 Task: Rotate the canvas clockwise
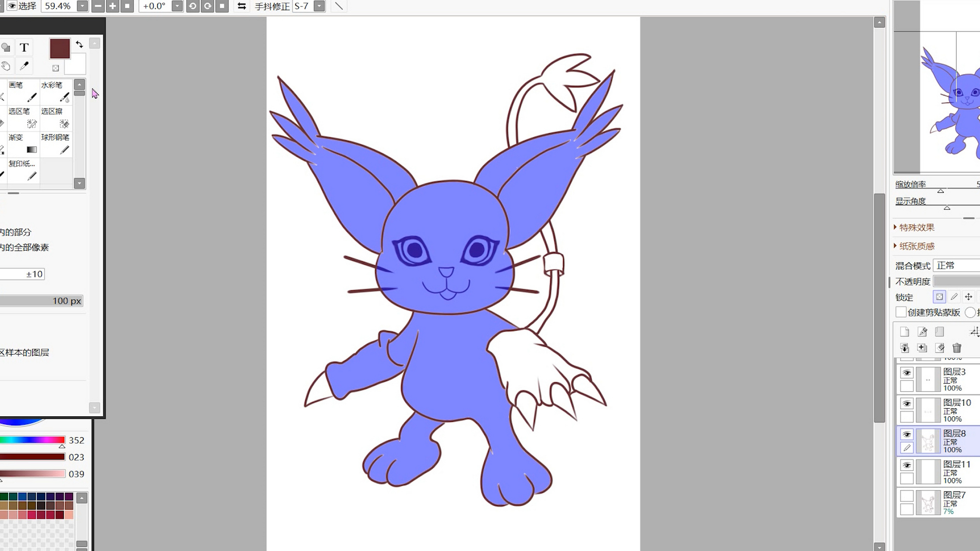click(208, 6)
